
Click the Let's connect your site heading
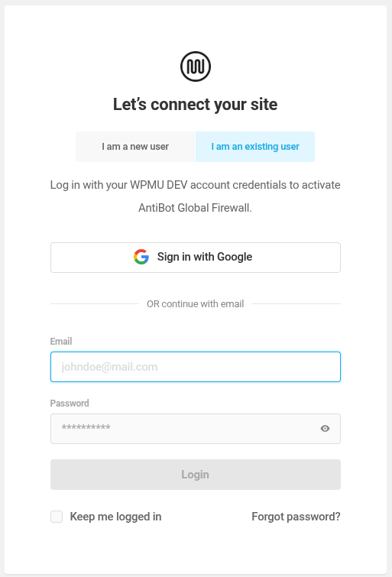pos(195,105)
